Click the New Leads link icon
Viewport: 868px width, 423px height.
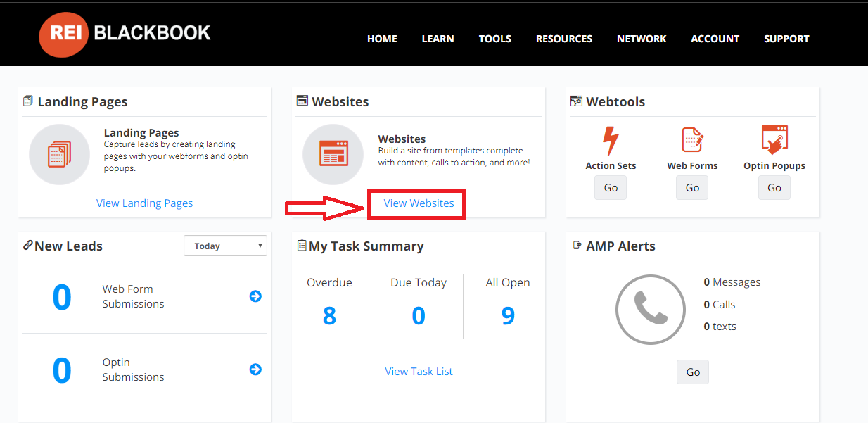[27, 245]
